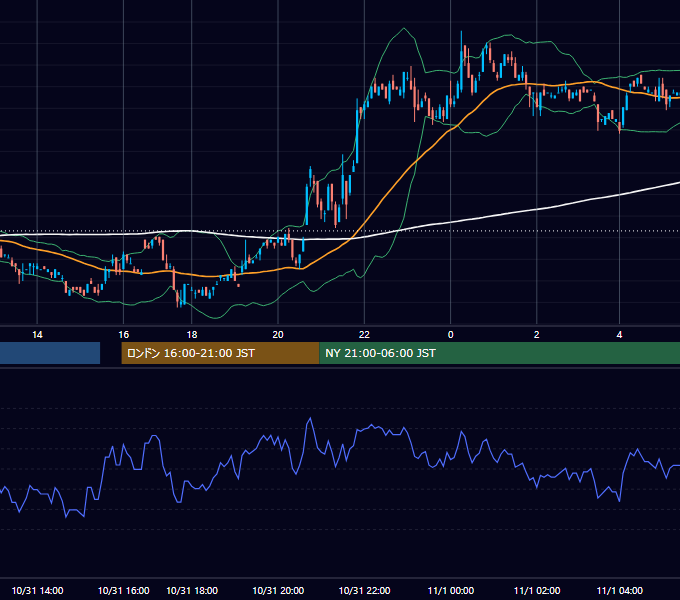The height and width of the screenshot is (600, 680).
Task: Click the 10/31 22:00 time label
Action: (364, 590)
